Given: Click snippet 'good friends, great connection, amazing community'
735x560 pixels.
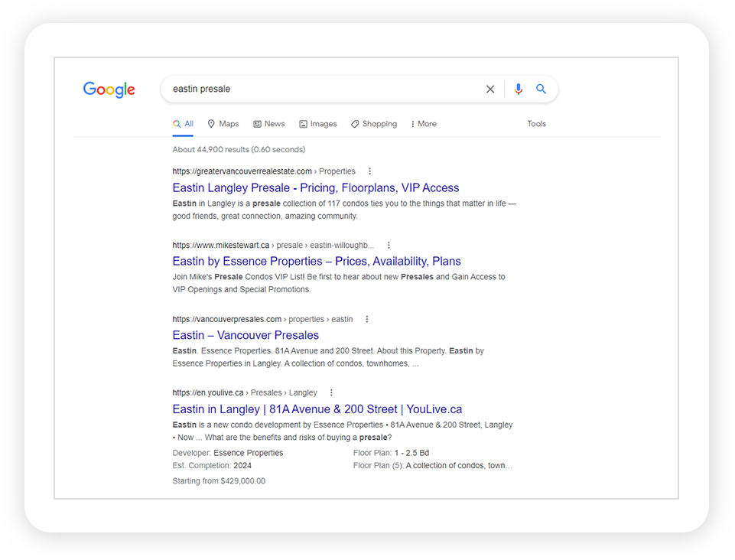Looking at the screenshot, I should click(x=265, y=217).
